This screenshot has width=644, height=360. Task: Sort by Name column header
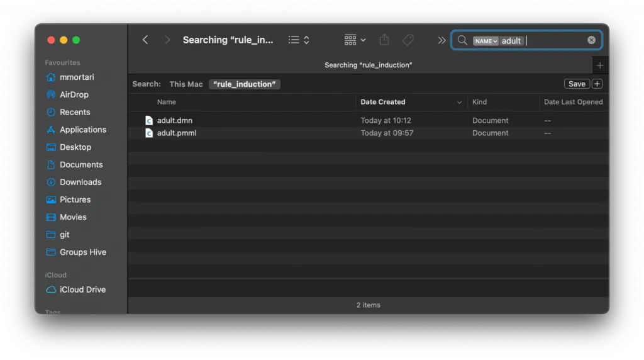(x=166, y=102)
